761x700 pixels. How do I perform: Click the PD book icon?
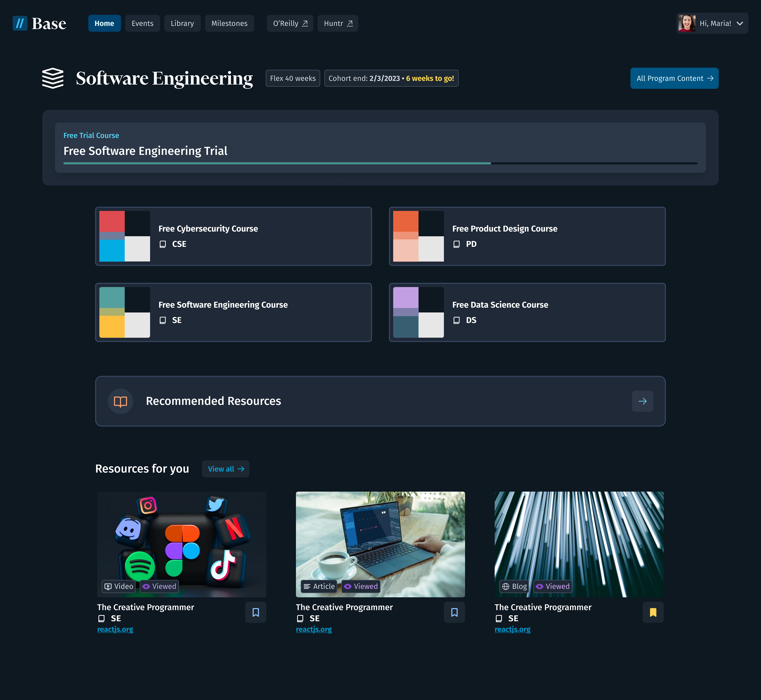(x=457, y=244)
